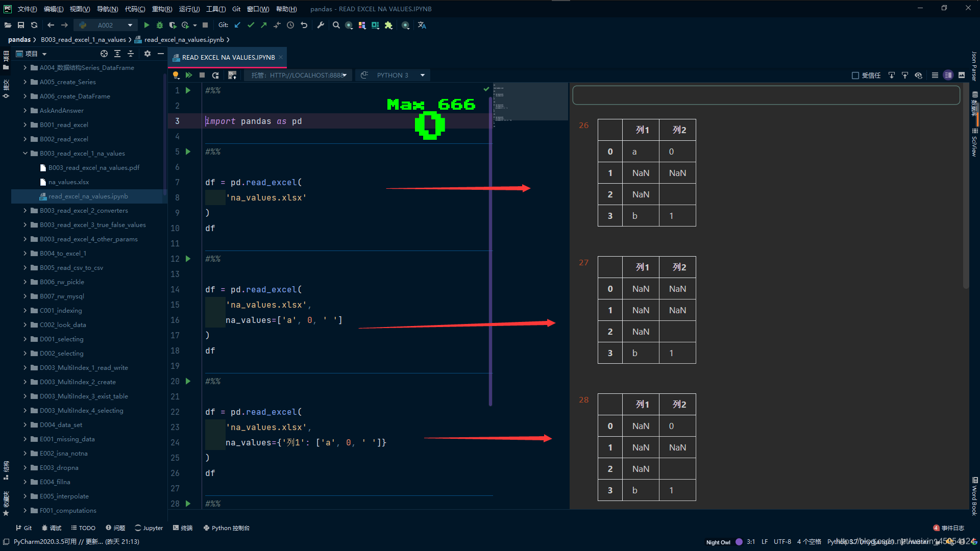980x551 pixels.
Task: Run the cell at line 12
Action: tap(188, 259)
